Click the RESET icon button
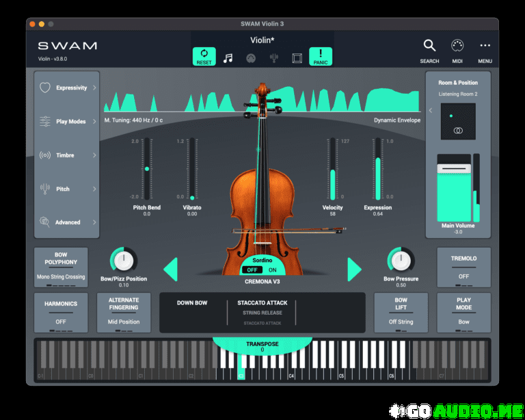This screenshot has height=420, width=525. click(x=204, y=56)
